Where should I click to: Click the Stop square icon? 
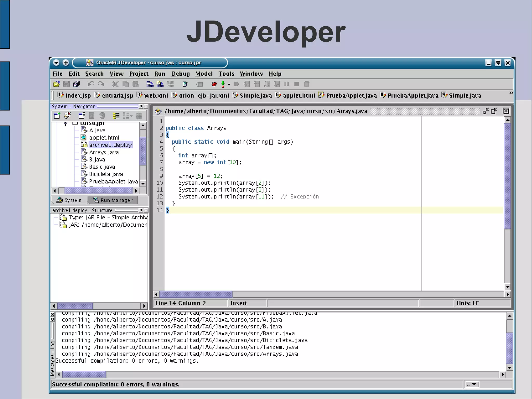[x=297, y=84]
